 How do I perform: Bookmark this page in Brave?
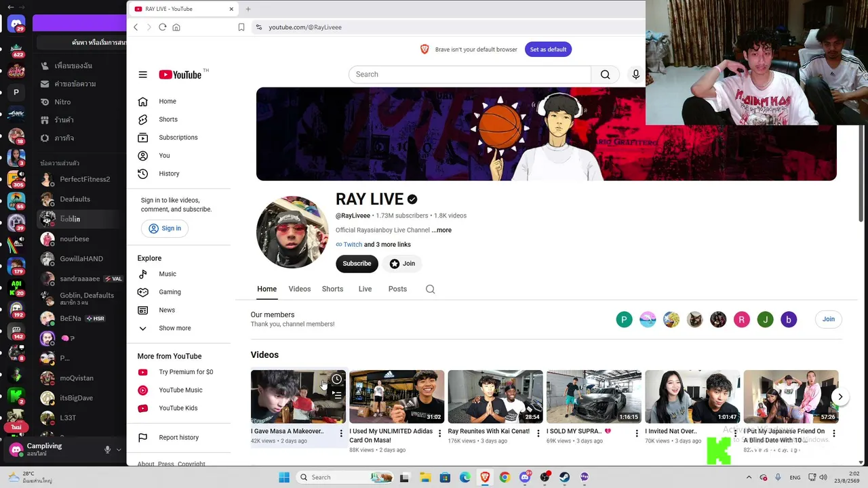point(241,27)
